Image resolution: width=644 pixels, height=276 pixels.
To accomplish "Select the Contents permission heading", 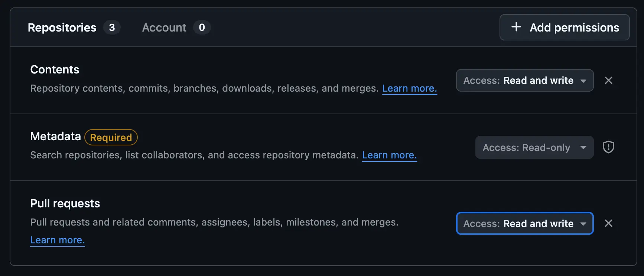I will (55, 69).
